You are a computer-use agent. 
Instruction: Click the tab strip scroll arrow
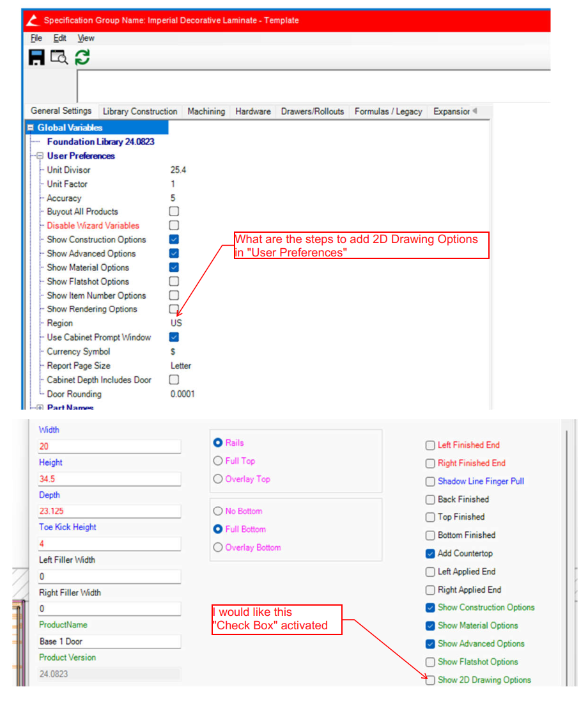click(475, 111)
